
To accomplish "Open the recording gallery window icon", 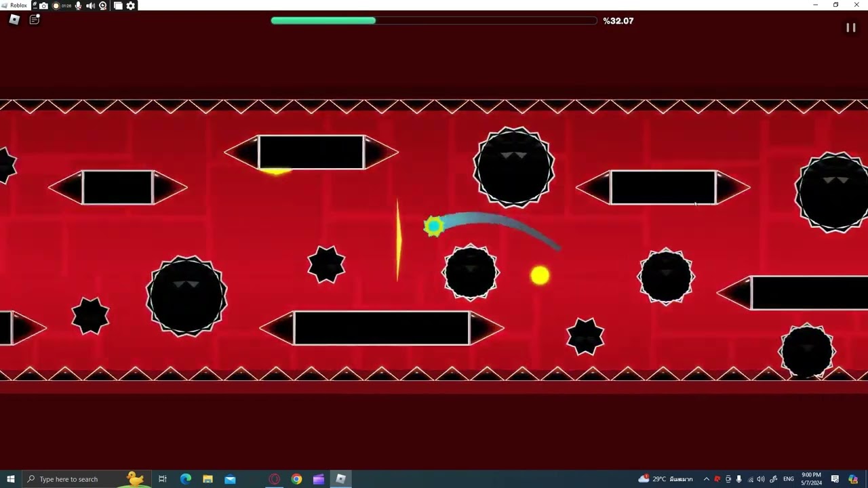I will [118, 5].
